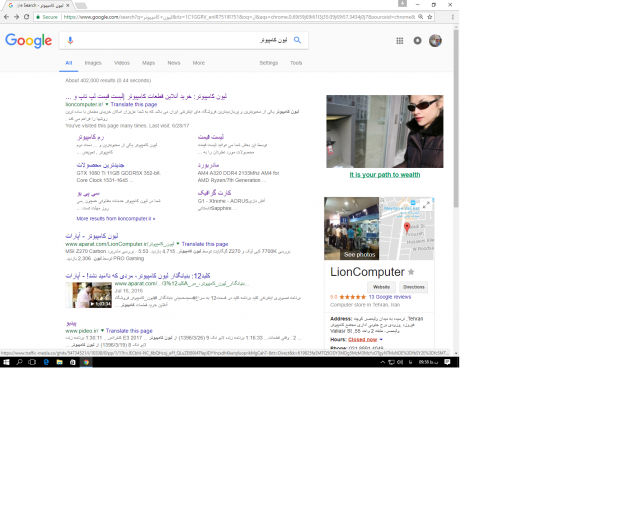Click the browser forward arrow

16,17
